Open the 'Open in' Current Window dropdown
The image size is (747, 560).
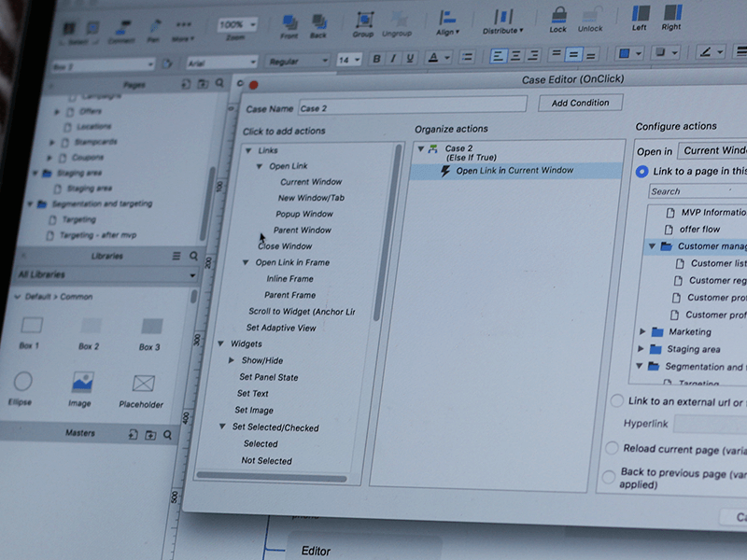pos(712,150)
